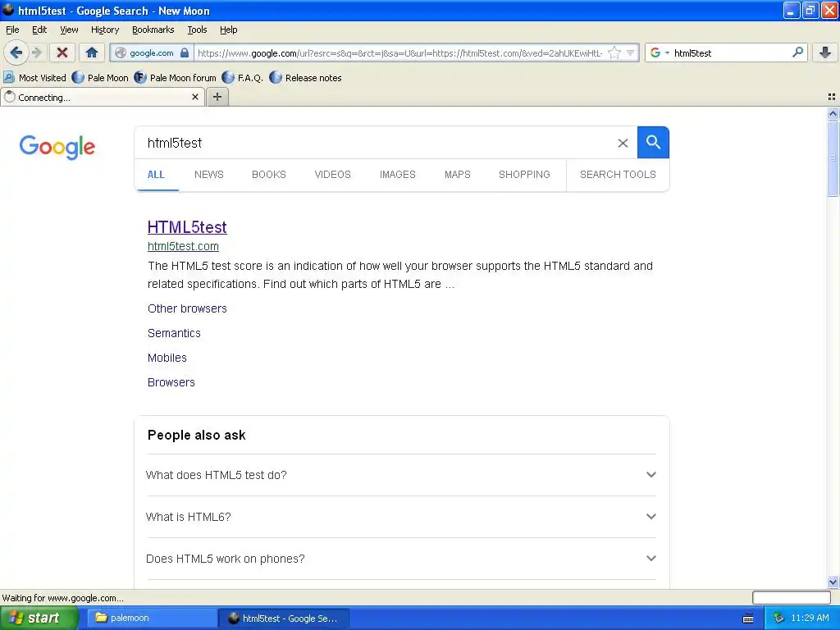Image resolution: width=840 pixels, height=630 pixels.
Task: Click the scrollbar down arrow
Action: pyautogui.click(x=833, y=582)
